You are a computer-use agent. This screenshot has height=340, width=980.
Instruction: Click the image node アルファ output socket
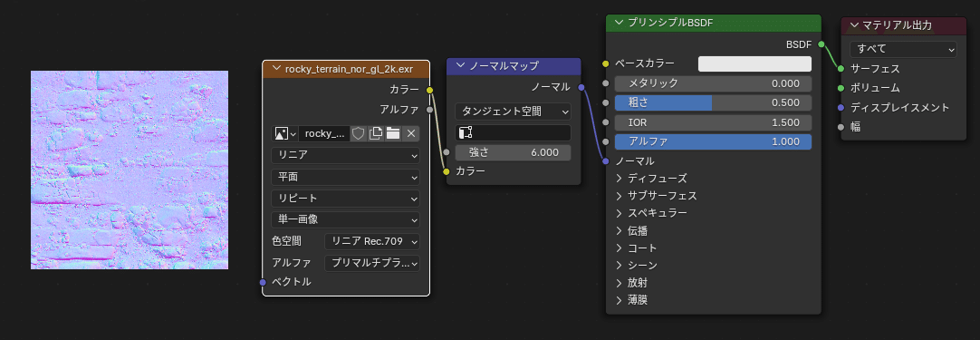pos(429,110)
